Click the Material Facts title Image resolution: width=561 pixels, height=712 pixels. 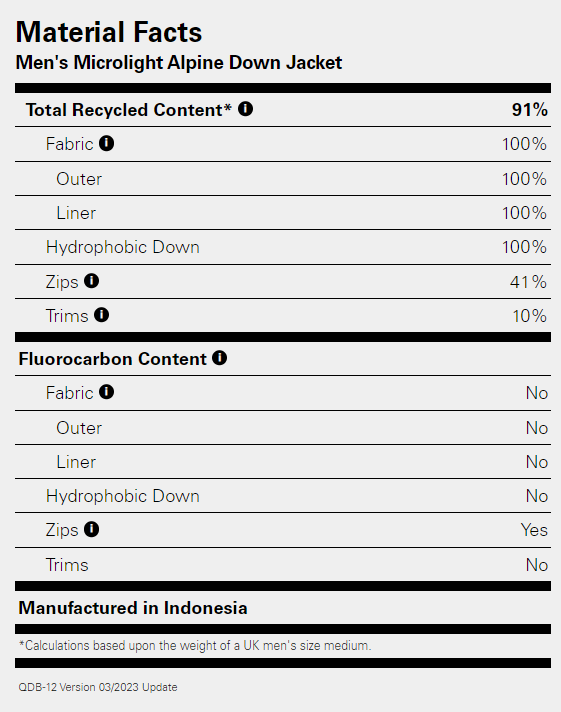click(109, 32)
